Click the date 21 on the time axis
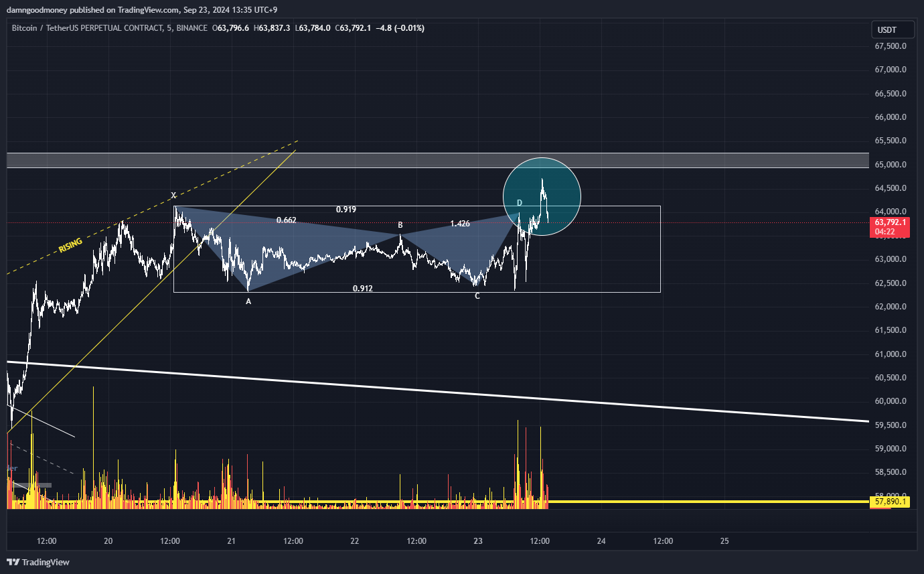This screenshot has width=924, height=574. click(x=232, y=541)
